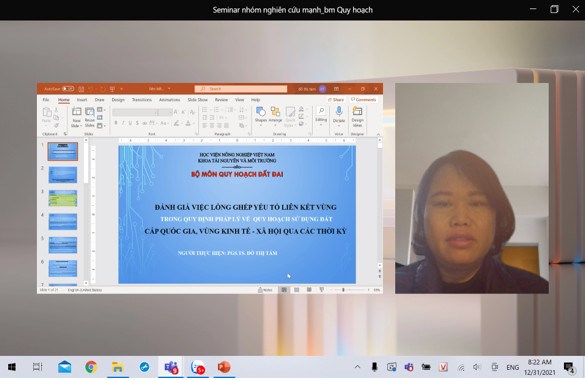Collapse the PowerPoint ribbon chevron

[378, 134]
